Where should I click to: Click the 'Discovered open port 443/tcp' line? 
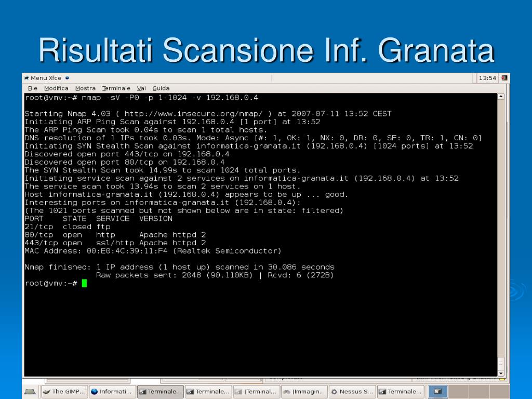click(127, 154)
